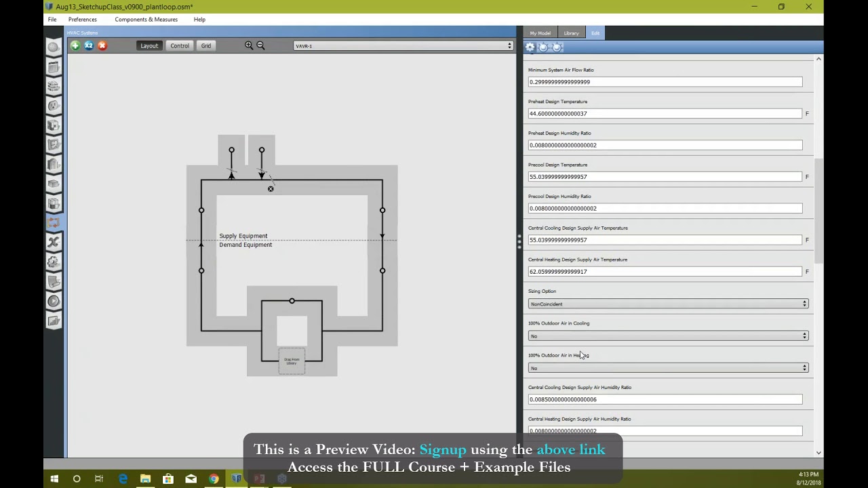Delete the loop with red X icon

(102, 45)
